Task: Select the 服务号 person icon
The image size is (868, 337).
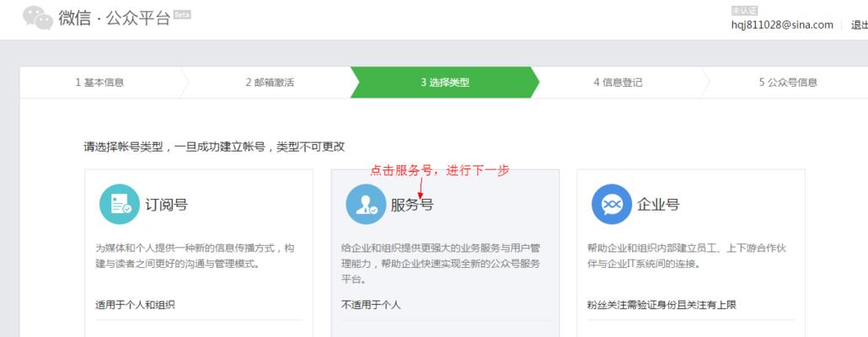Action: 366,204
